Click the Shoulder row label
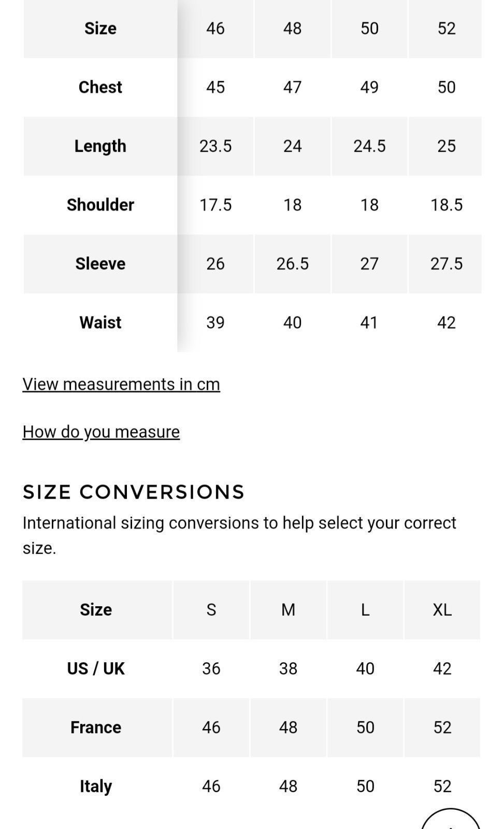The height and width of the screenshot is (829, 504). (x=100, y=205)
